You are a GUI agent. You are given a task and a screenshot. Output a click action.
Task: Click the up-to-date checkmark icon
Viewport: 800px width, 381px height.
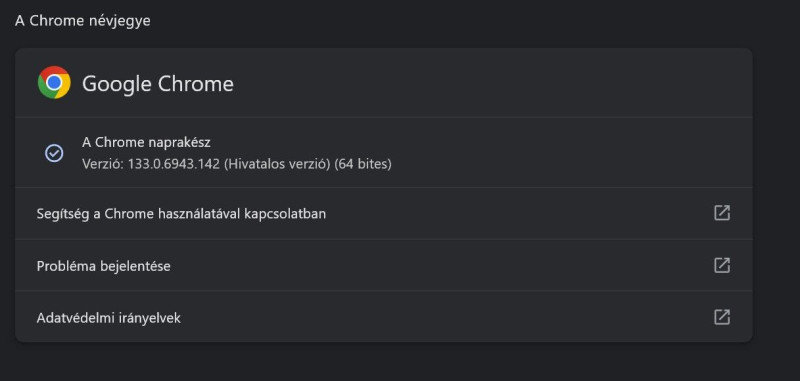point(54,153)
